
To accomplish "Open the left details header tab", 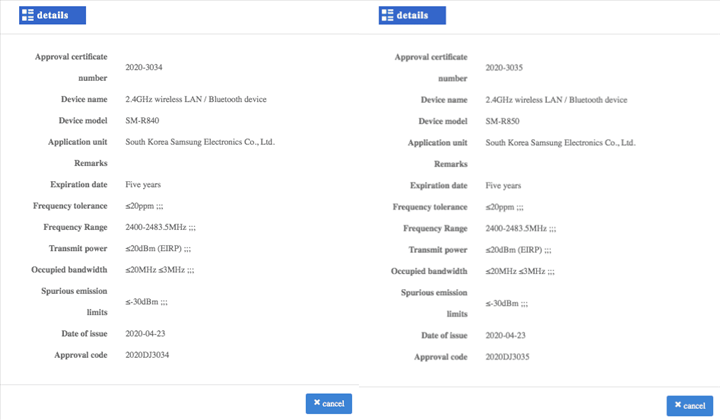I will point(52,15).
